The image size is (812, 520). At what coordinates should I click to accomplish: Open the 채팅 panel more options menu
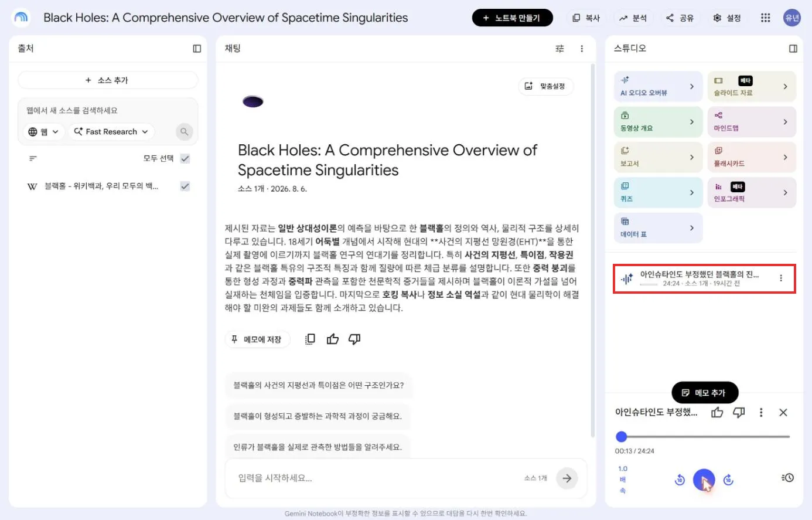(582, 49)
